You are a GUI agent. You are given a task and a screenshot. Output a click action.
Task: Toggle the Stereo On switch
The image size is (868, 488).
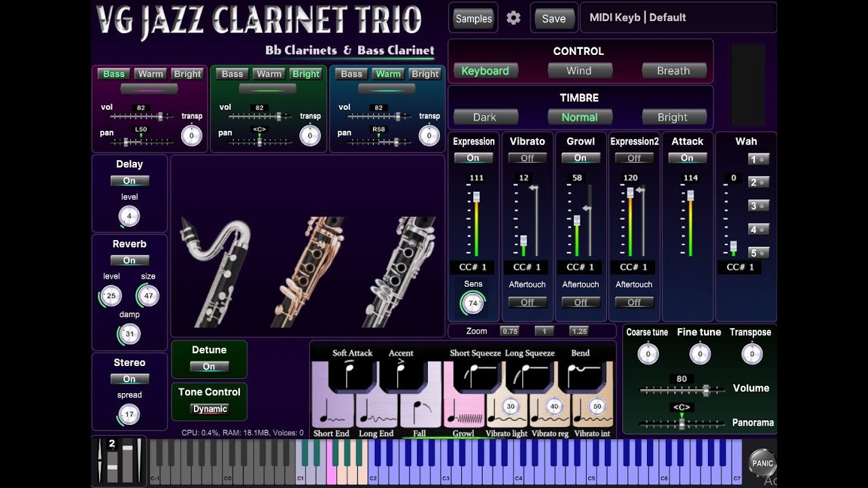tap(130, 379)
